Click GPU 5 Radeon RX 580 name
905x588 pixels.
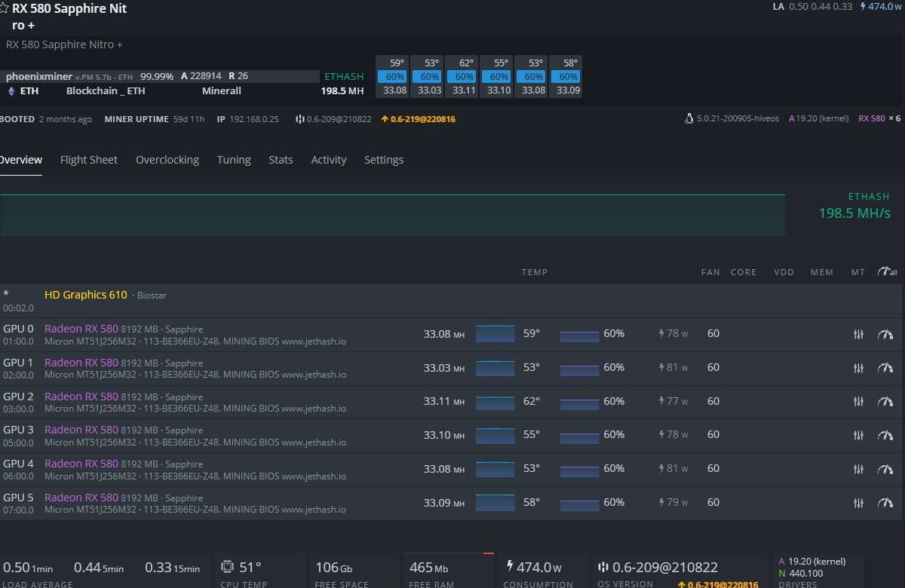81,498
